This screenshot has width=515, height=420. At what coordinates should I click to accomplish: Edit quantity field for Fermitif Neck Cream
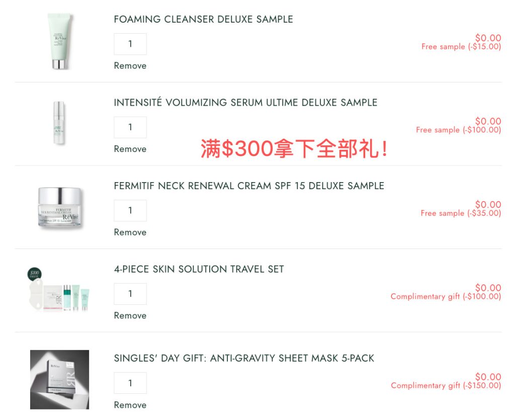tap(130, 210)
